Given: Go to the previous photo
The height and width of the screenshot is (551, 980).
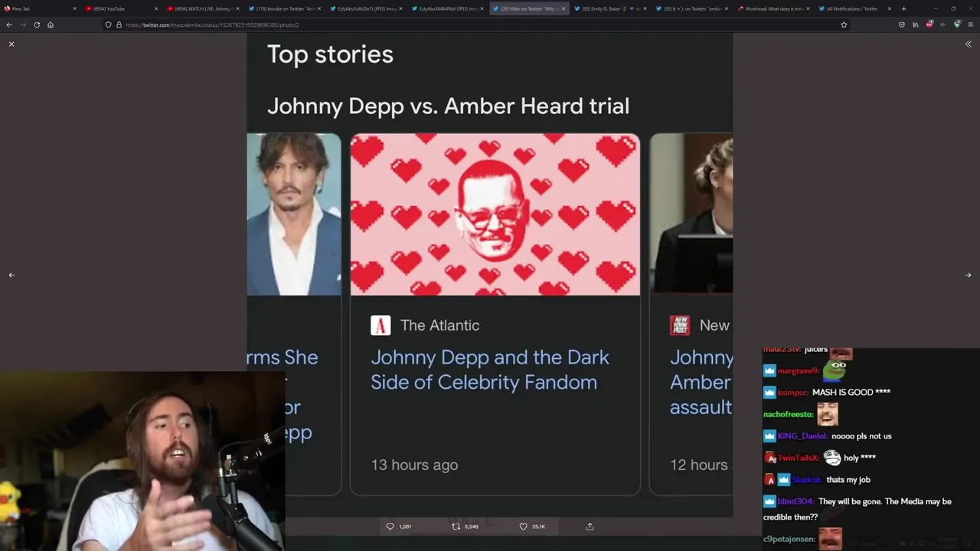Looking at the screenshot, I should click(x=11, y=275).
